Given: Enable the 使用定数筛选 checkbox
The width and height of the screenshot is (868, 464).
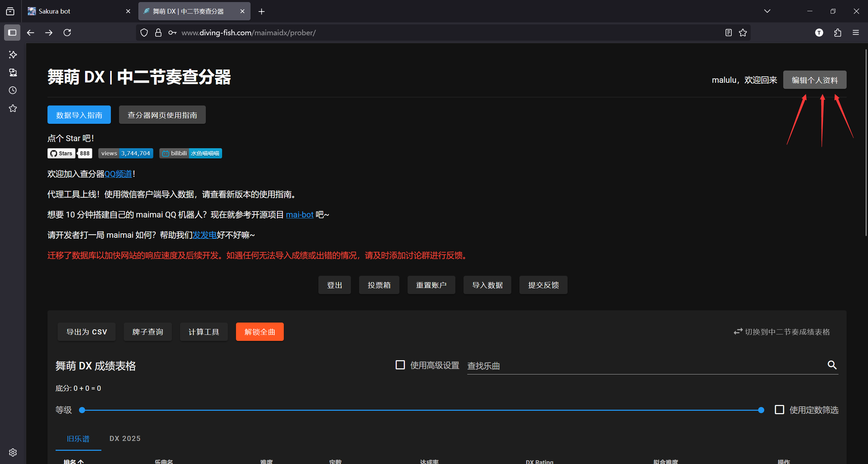Looking at the screenshot, I should pyautogui.click(x=779, y=410).
